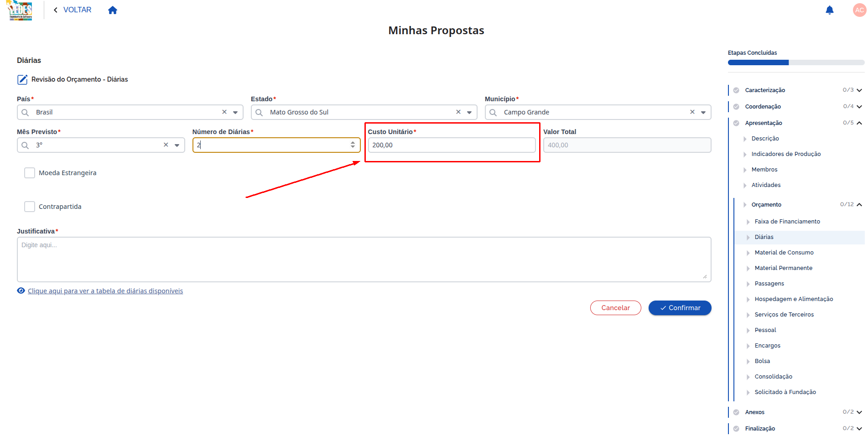Click the search icon in País field
Image resolution: width=868 pixels, height=436 pixels.
coord(26,112)
